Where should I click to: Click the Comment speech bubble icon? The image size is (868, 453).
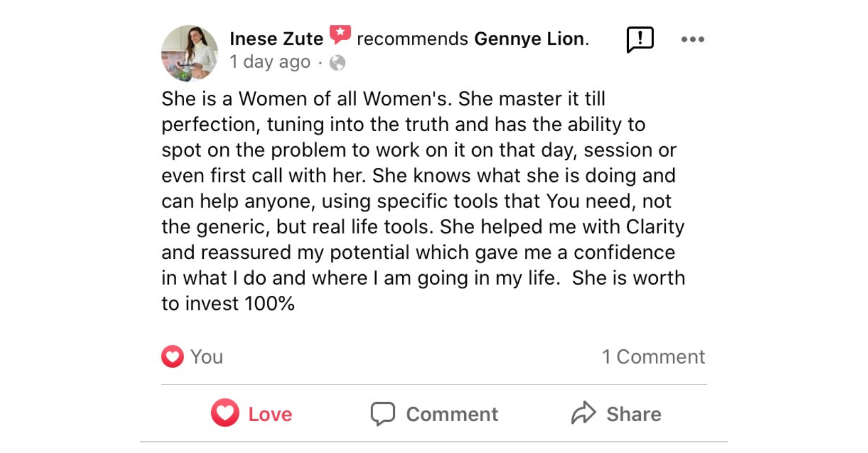pyautogui.click(x=383, y=413)
